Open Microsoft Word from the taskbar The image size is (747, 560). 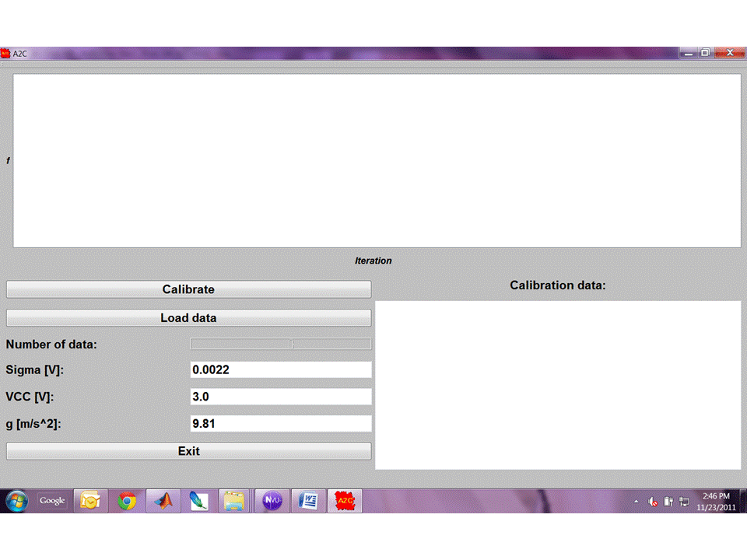pos(309,501)
